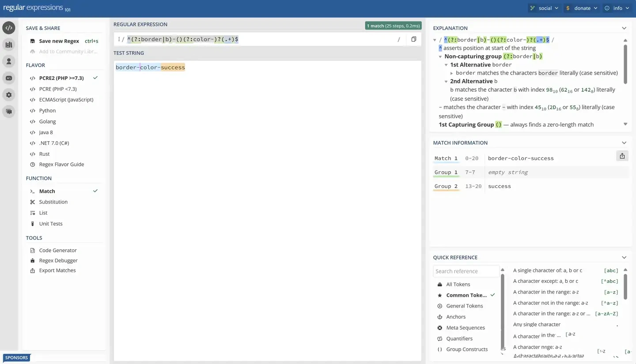Image resolution: width=636 pixels, height=364 pixels.
Task: Open the social dropdown menu
Action: (545, 8)
